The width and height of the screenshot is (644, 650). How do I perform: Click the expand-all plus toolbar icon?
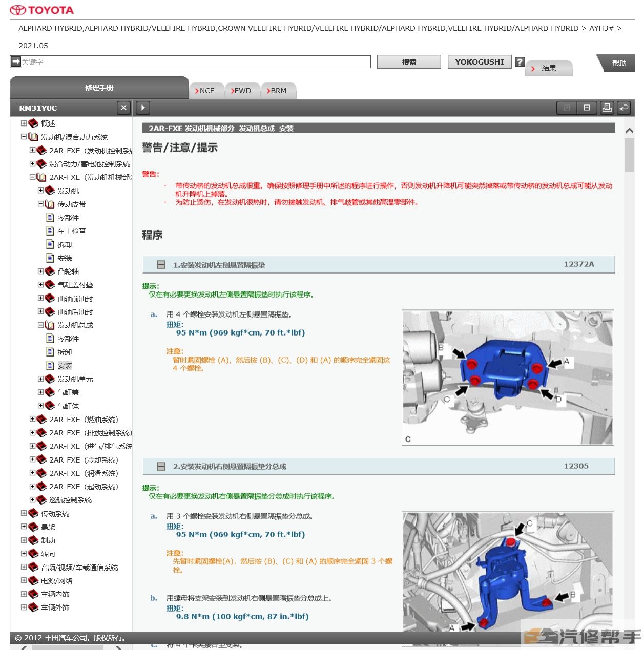[567, 108]
